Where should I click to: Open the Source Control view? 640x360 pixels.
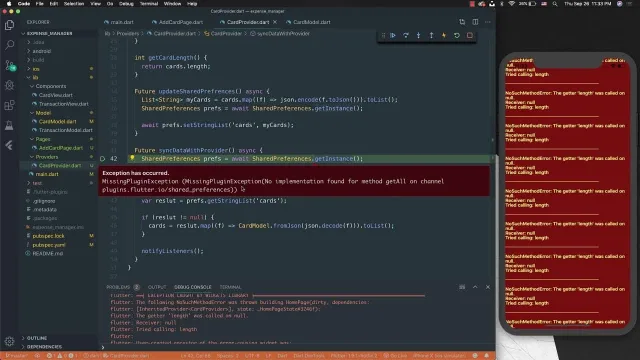[x=9, y=65]
